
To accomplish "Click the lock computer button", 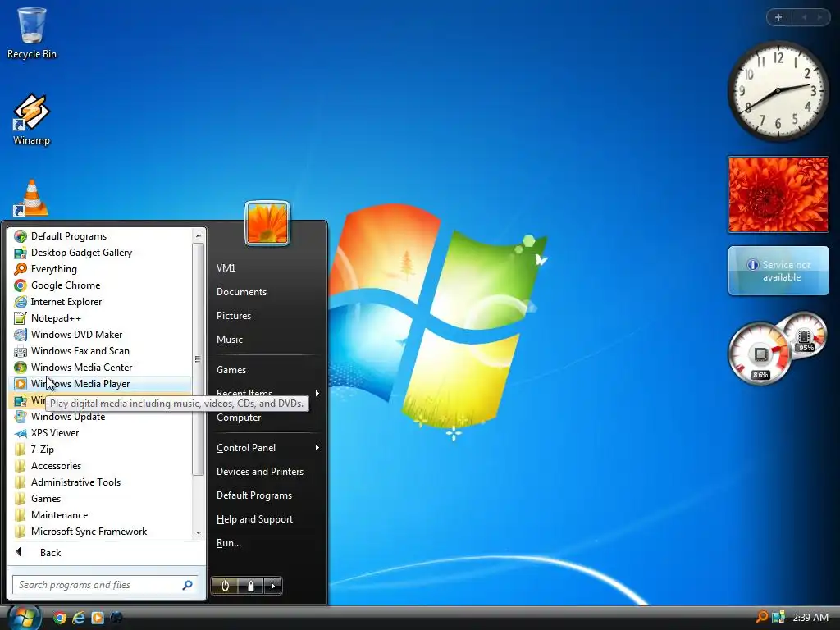I will [x=251, y=586].
